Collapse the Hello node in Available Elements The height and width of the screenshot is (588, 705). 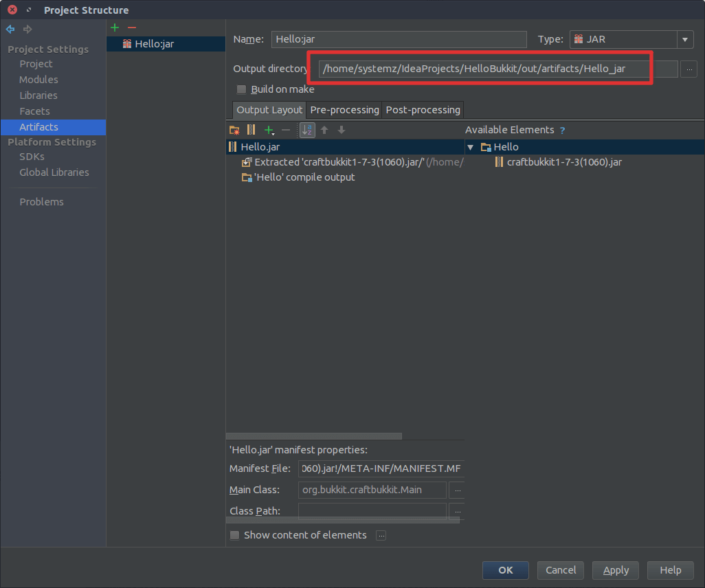pyautogui.click(x=471, y=147)
